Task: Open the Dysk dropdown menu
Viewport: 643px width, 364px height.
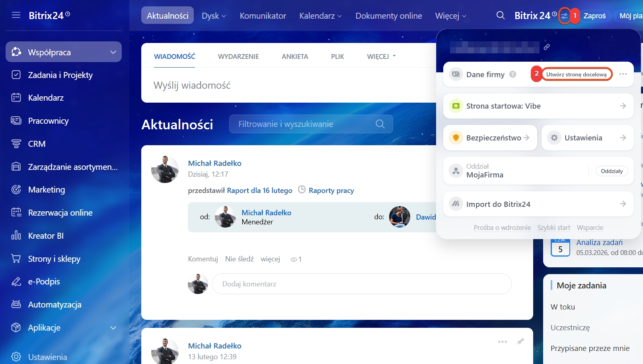Action: coord(214,16)
